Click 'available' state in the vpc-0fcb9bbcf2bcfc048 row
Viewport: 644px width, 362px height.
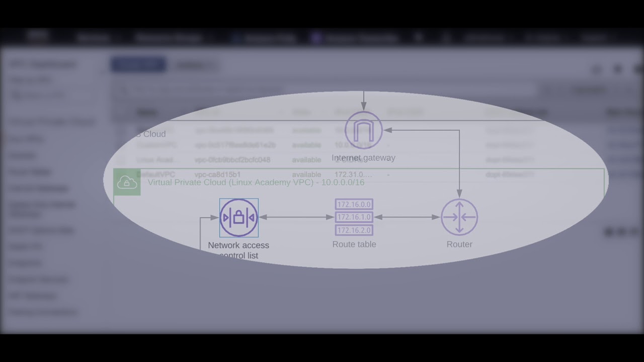tap(306, 160)
